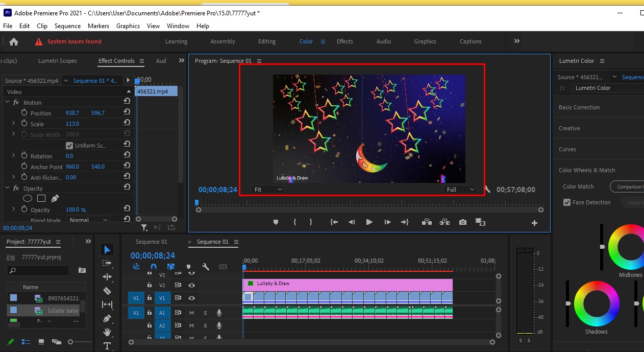Open the Full playback resolution dropdown

460,190
